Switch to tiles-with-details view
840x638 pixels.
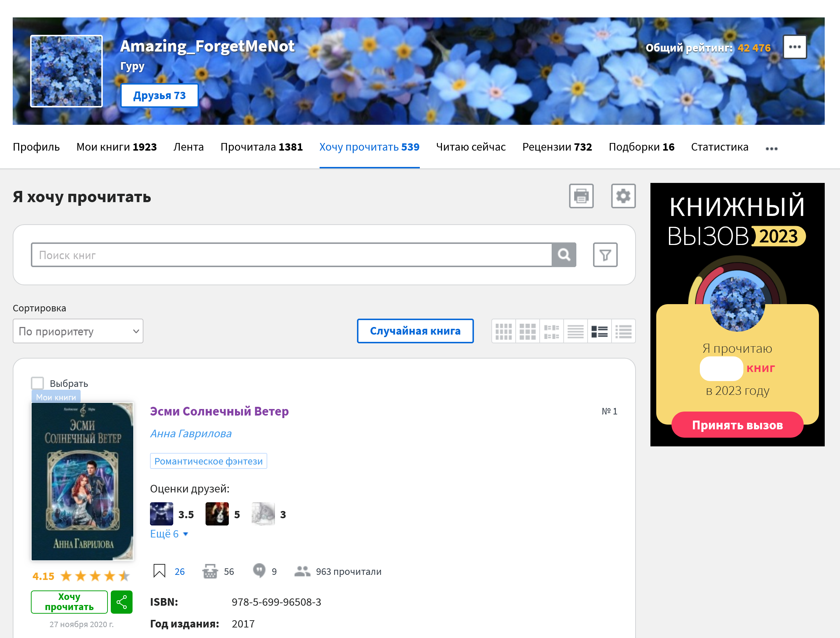551,331
